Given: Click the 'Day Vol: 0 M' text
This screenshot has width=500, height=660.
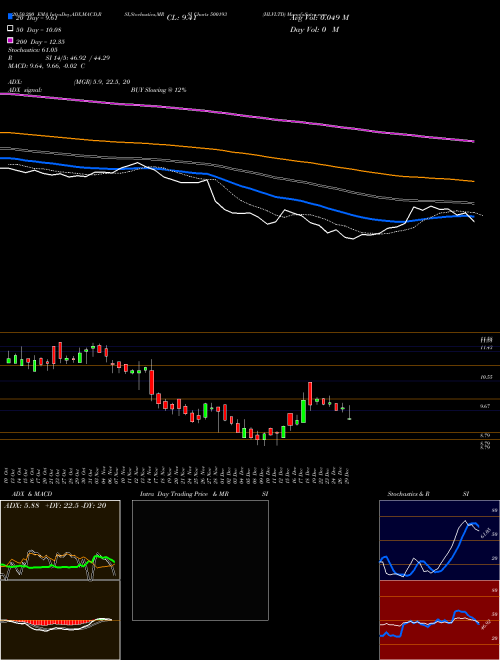Looking at the screenshot, I should tap(314, 29).
